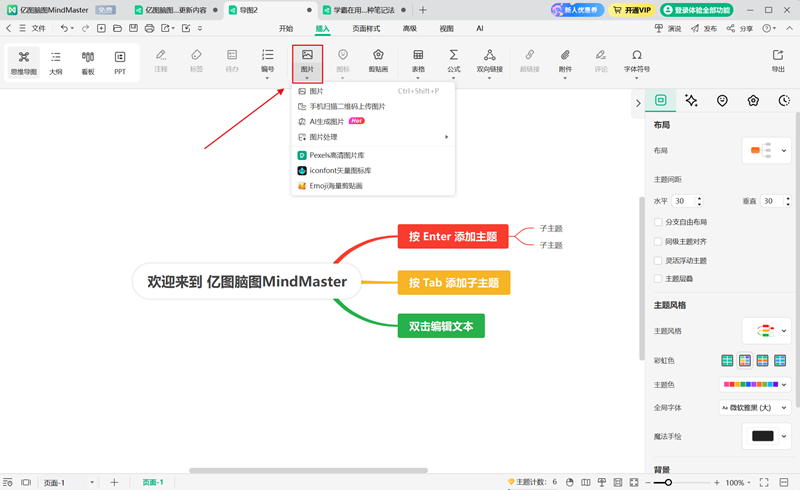Image resolution: width=800 pixels, height=490 pixels.
Task: Insert clipart using the 剪贴画 icon
Action: point(378,61)
